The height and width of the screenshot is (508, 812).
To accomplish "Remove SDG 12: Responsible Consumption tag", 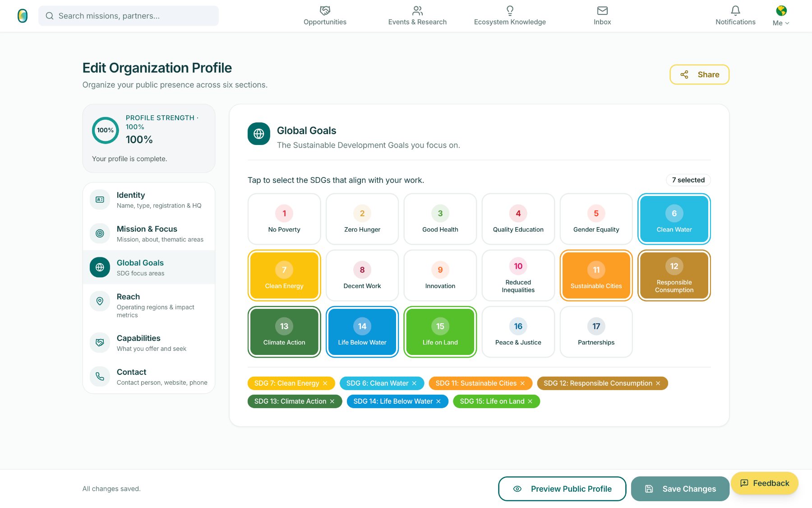I will coord(658,383).
